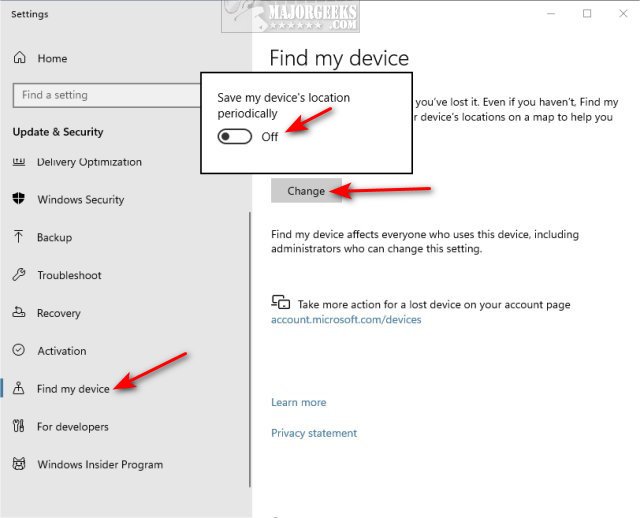
Task: Toggle Save my device's location periodically
Action: (x=237, y=137)
